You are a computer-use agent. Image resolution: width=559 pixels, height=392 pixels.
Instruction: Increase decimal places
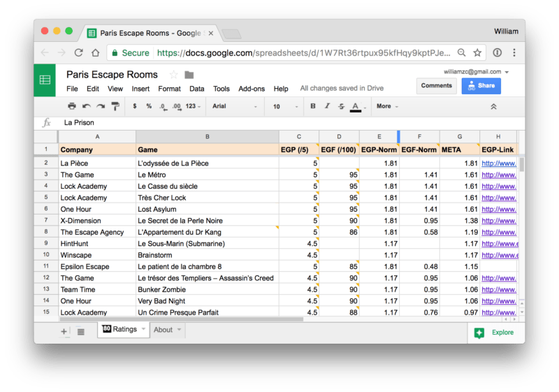pyautogui.click(x=177, y=106)
